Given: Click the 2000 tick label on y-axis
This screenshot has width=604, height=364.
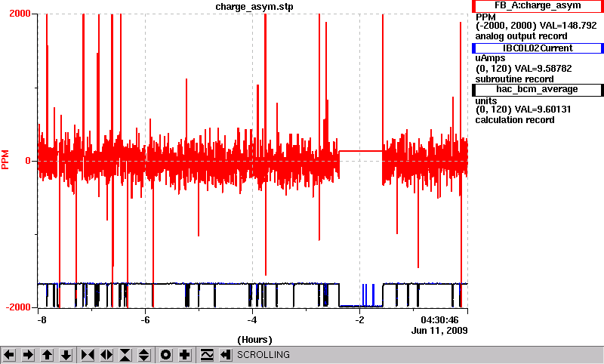Looking at the screenshot, I should point(20,14).
